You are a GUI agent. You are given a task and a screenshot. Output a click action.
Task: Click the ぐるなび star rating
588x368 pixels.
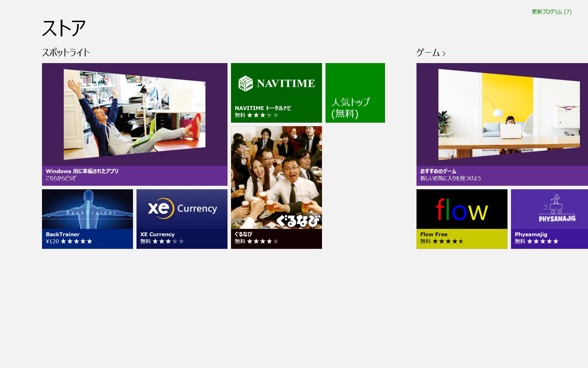(263, 241)
